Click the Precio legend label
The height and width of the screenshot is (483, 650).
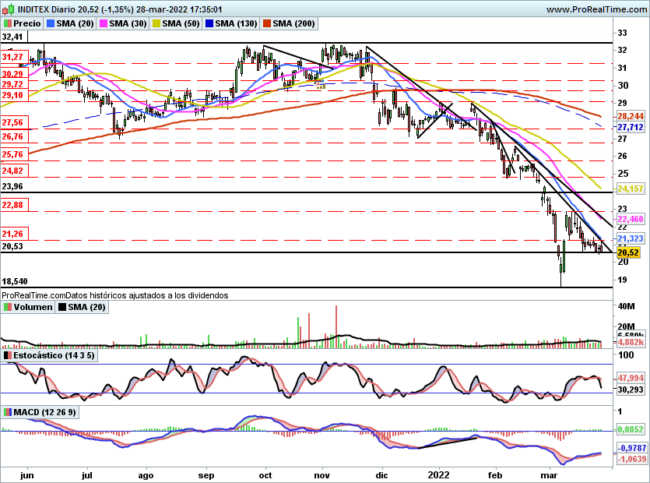[x=27, y=24]
